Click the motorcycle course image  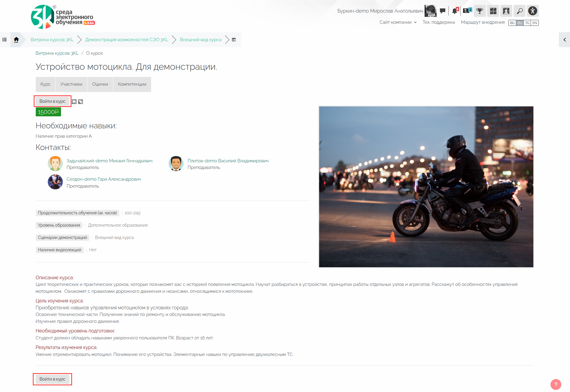[426, 186]
